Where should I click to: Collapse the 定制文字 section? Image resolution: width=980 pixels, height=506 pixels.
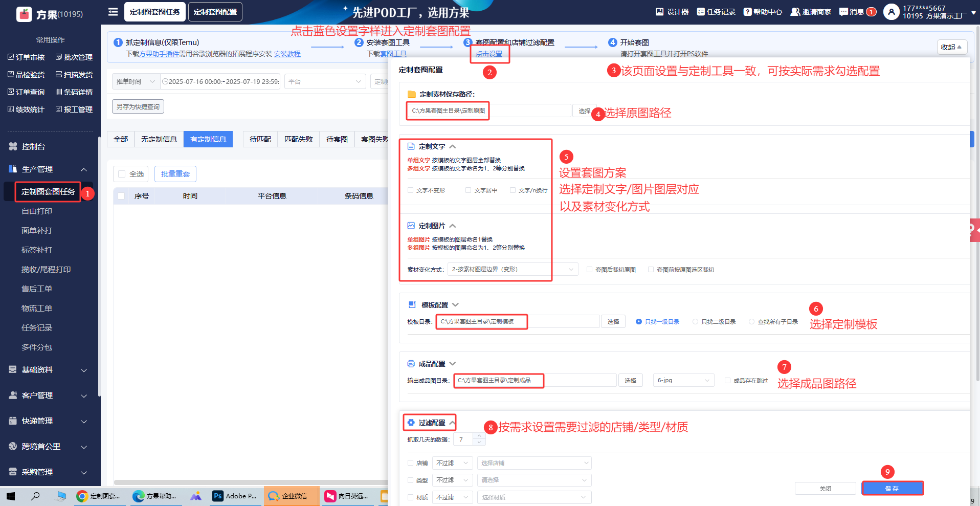453,147
